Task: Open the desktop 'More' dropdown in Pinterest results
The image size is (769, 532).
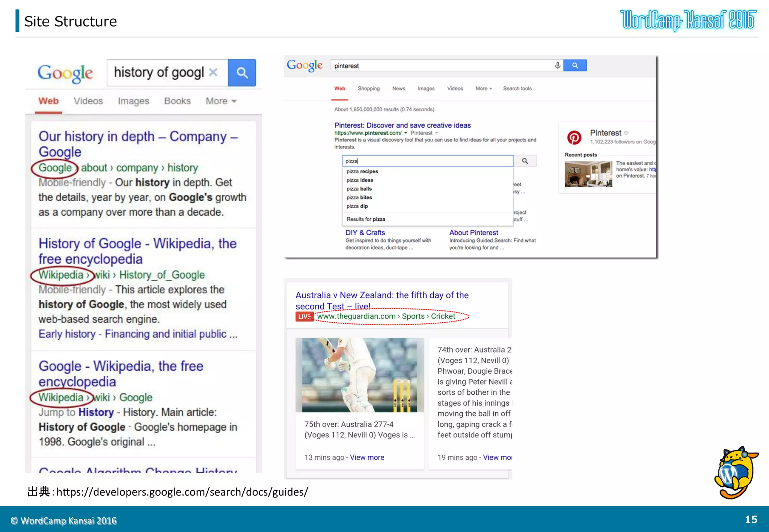Action: 483,89
